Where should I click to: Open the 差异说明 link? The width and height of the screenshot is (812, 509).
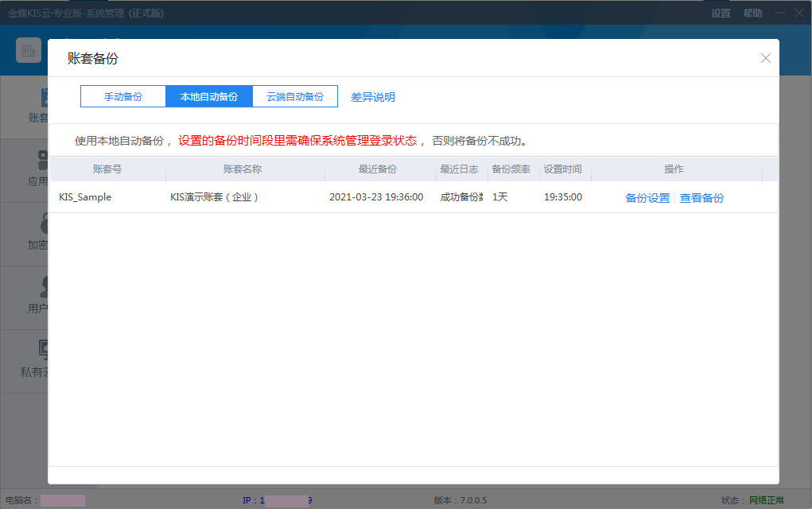(x=373, y=97)
